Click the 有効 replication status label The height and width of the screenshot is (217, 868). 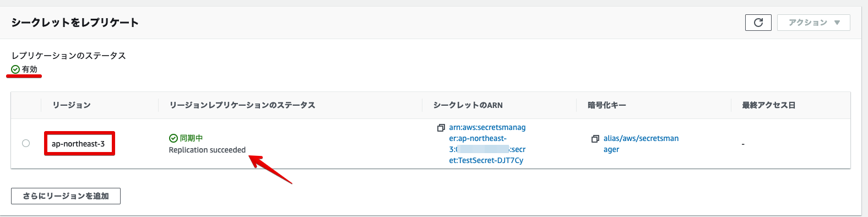[x=30, y=69]
